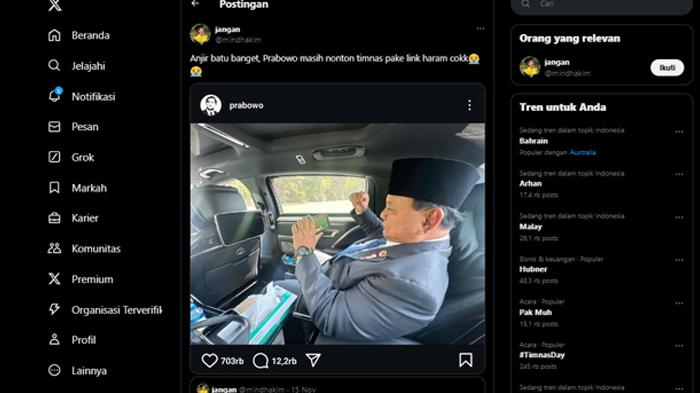The height and width of the screenshot is (393, 700).
Task: Follow jangan with the Ikuti button
Action: pyautogui.click(x=667, y=67)
